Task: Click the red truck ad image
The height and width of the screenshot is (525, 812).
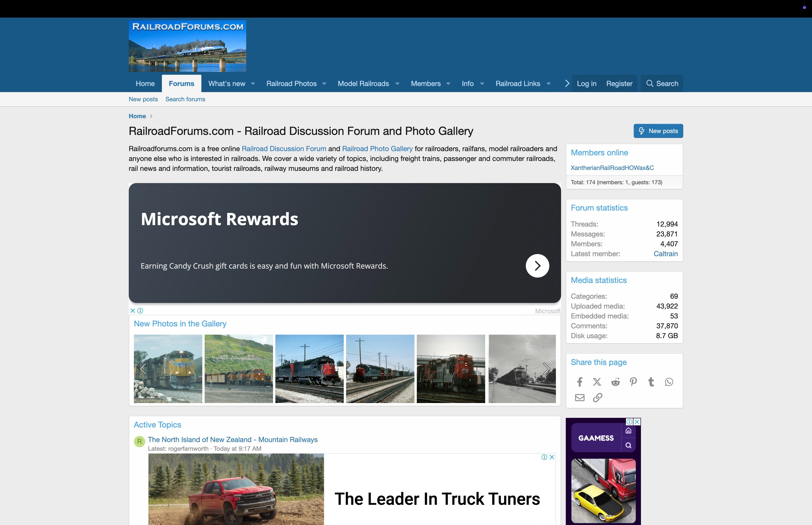Action: pos(236,489)
